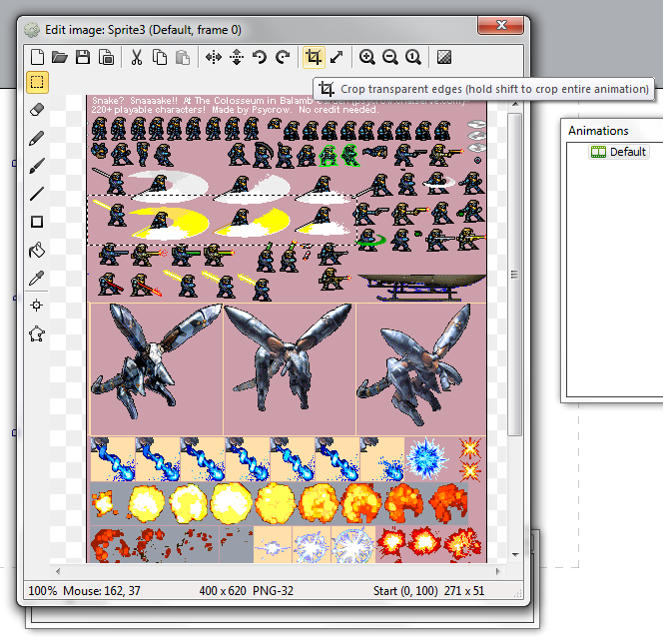Paste from clipboard in the toolbar
This screenshot has width=663, height=644.
click(183, 57)
